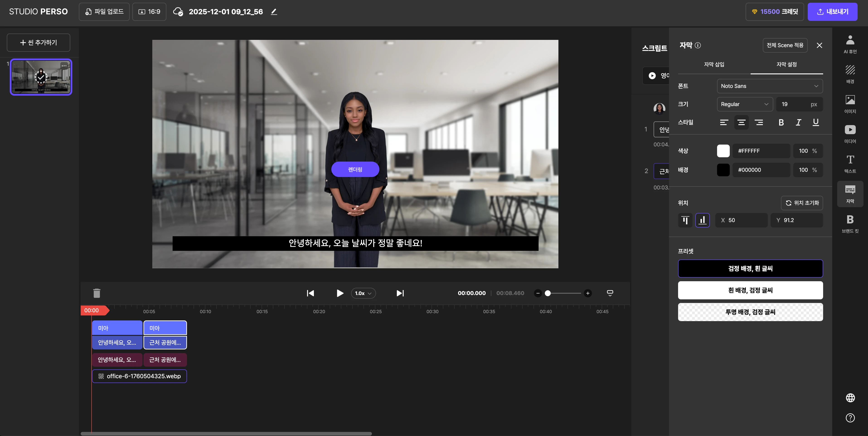Open the 미디어 media sidebar panel

tap(850, 134)
